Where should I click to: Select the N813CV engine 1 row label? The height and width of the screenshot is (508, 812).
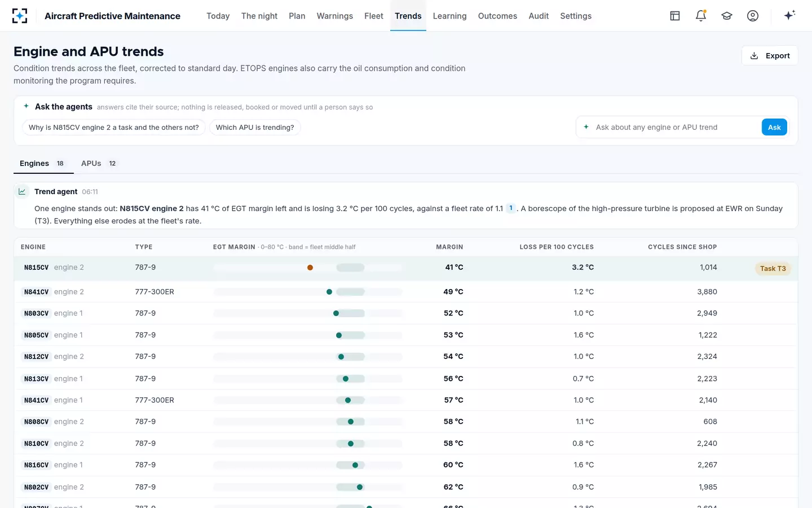point(52,379)
